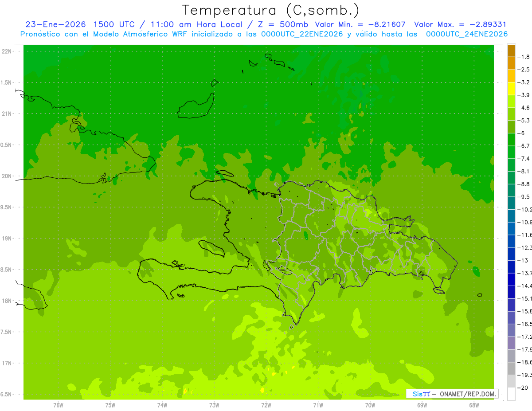Screen dimensions: 532x411
Task: Click the '22N' latitude label
Action: tap(7, 51)
